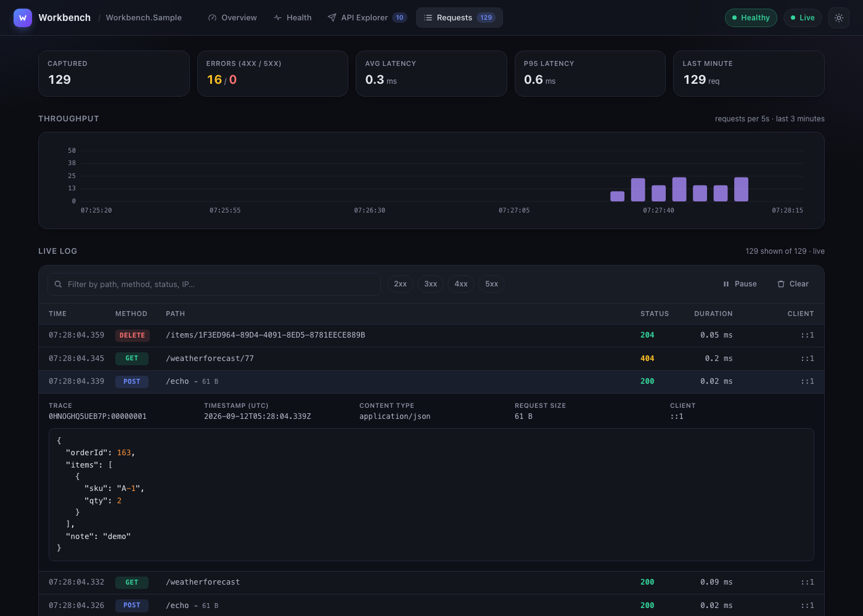Toggle the Live indicator pill
This screenshot has height=616, width=863.
pos(803,18)
